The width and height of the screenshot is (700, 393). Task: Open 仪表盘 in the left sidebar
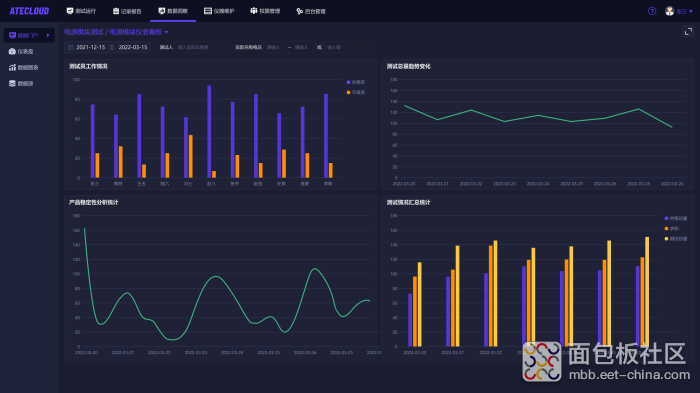(21, 51)
